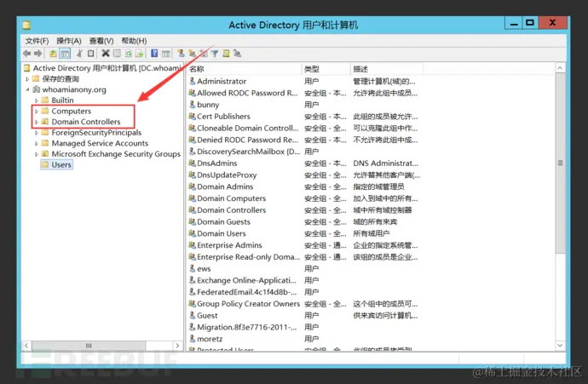Click the Add to group toolbar icon
This screenshot has height=384, width=588.
pyautogui.click(x=237, y=54)
